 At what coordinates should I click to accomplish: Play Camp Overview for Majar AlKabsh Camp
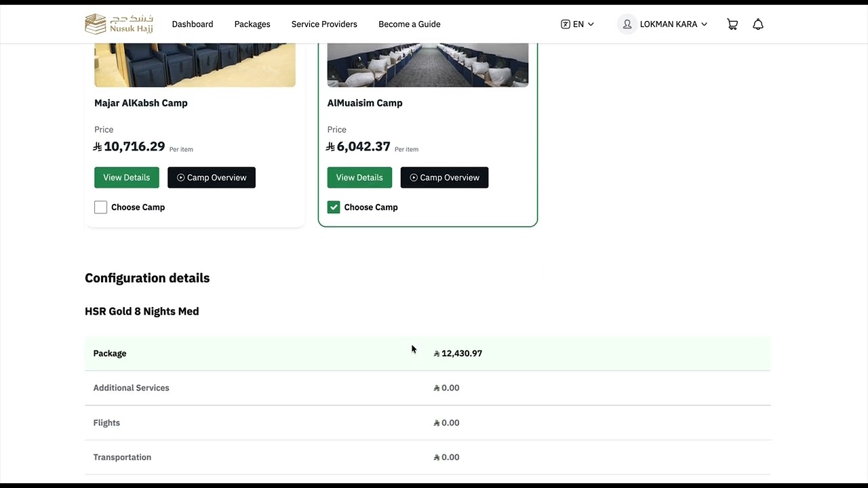212,178
